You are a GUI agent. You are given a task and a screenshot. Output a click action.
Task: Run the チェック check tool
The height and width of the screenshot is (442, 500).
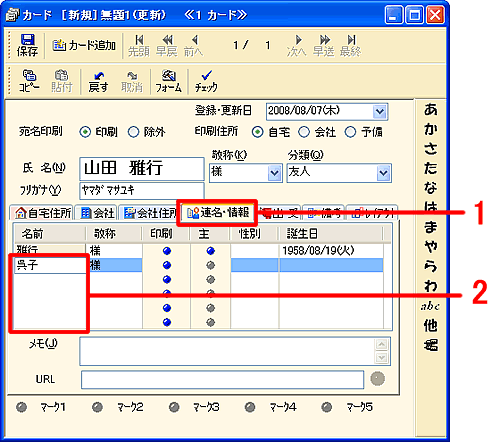pyautogui.click(x=206, y=81)
